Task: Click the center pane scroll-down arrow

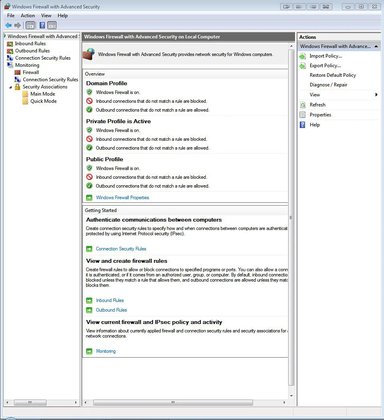Action: 291,396
